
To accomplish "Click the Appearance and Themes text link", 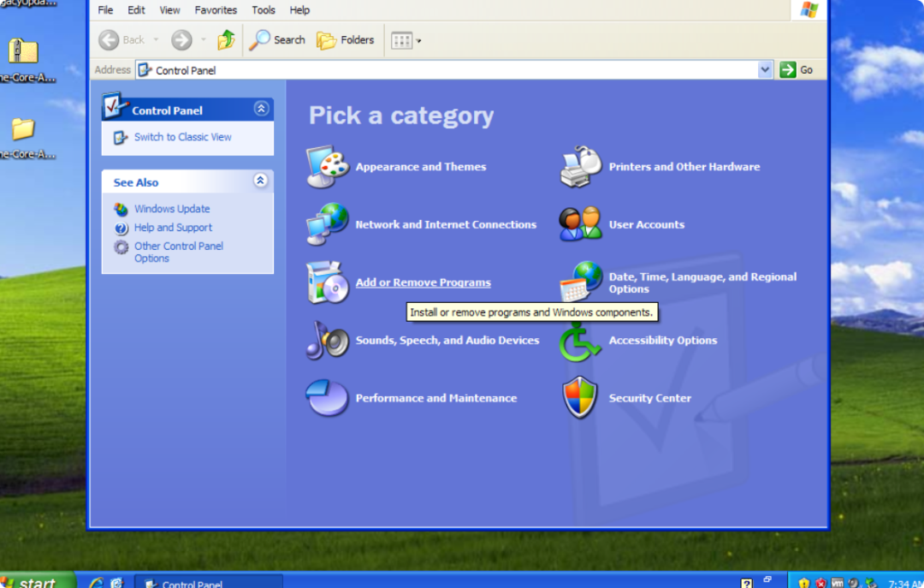I will [421, 167].
